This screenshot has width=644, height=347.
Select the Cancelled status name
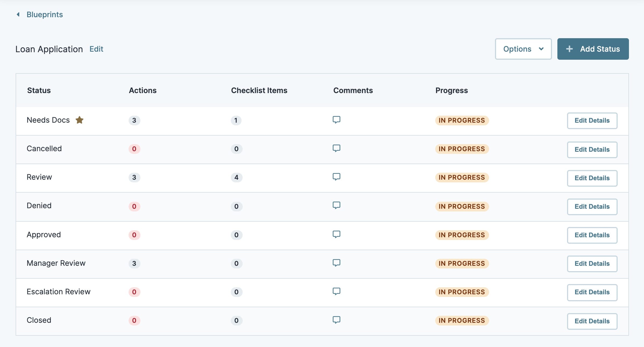(x=44, y=148)
